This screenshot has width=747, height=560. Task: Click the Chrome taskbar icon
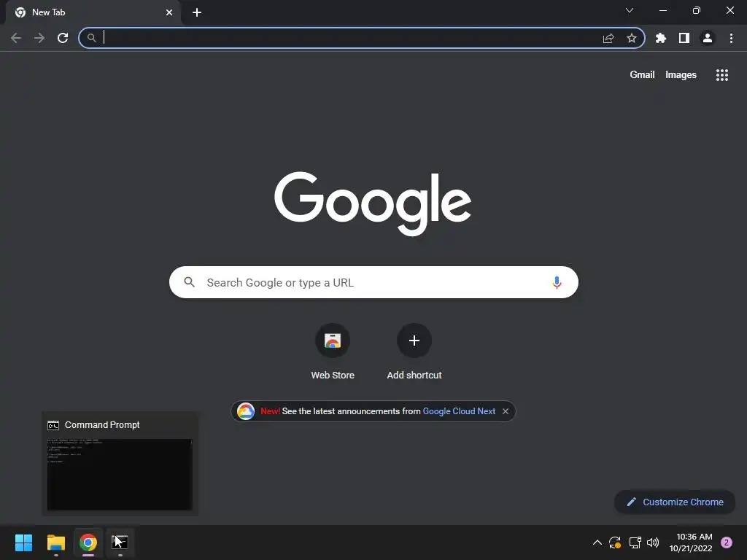[88, 542]
